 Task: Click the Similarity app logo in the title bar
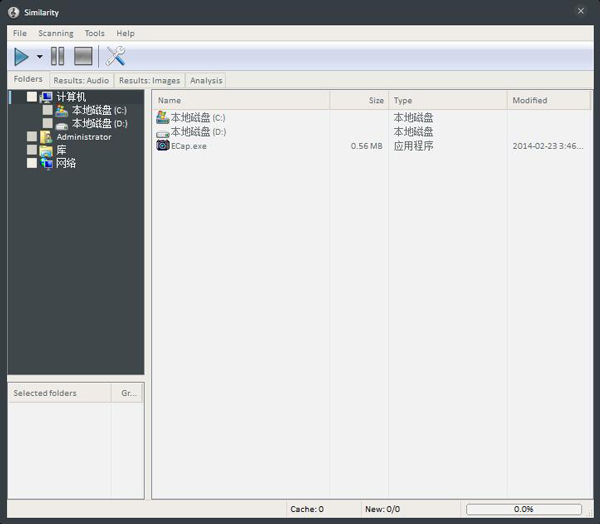pyautogui.click(x=13, y=12)
